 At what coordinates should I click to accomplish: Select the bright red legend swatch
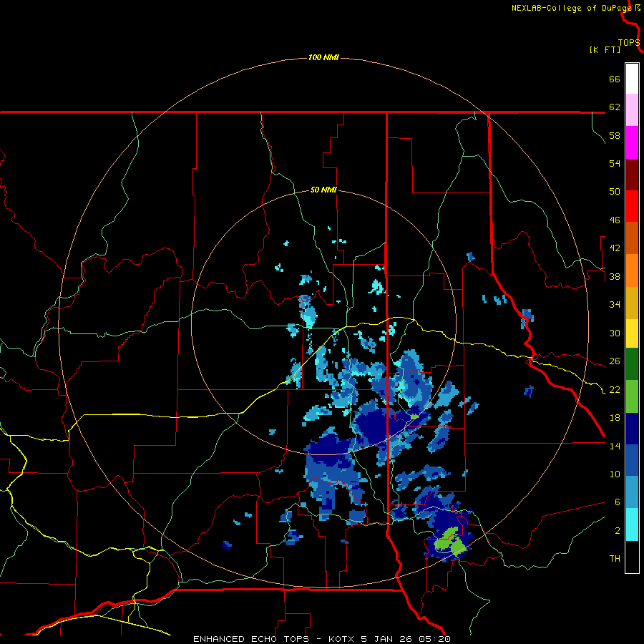click(632, 206)
